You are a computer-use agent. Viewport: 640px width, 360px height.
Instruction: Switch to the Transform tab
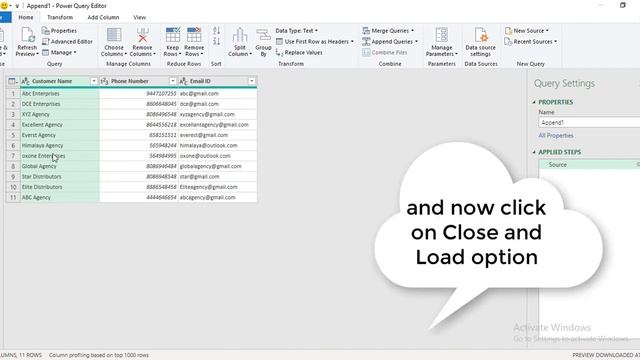pos(60,17)
